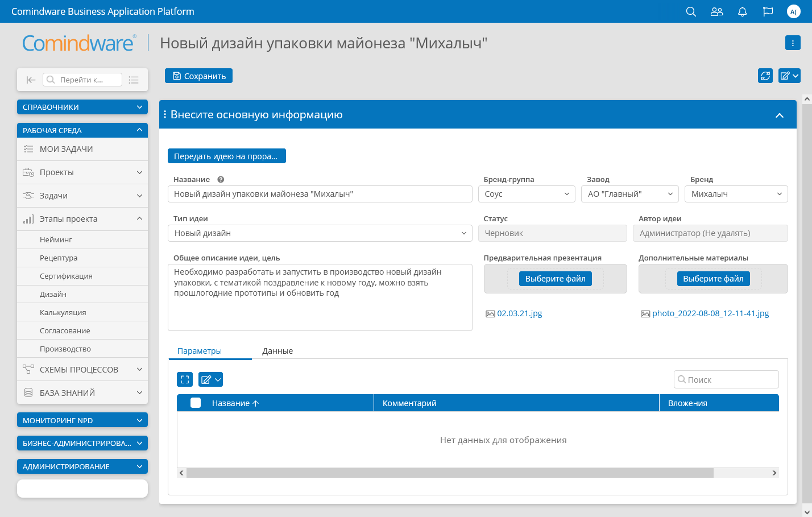Click the drag handle of section header
This screenshot has width=812, height=517.
tap(165, 114)
